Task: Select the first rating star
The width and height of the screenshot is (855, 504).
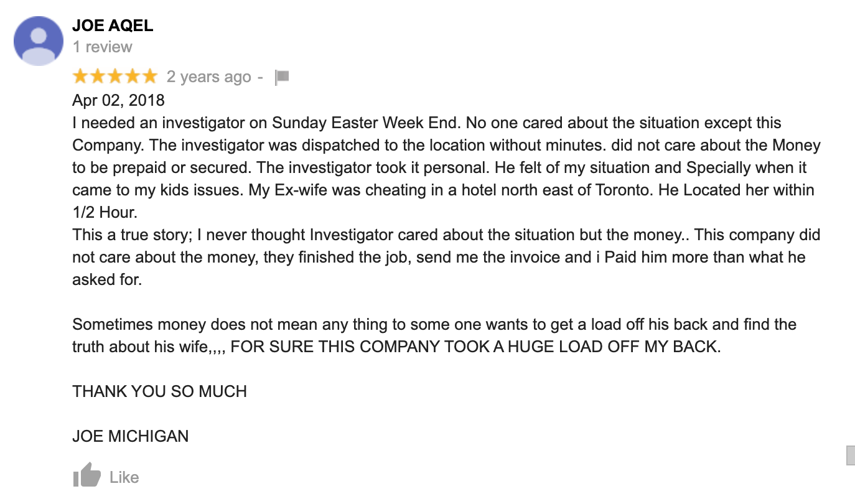Action: click(x=80, y=75)
